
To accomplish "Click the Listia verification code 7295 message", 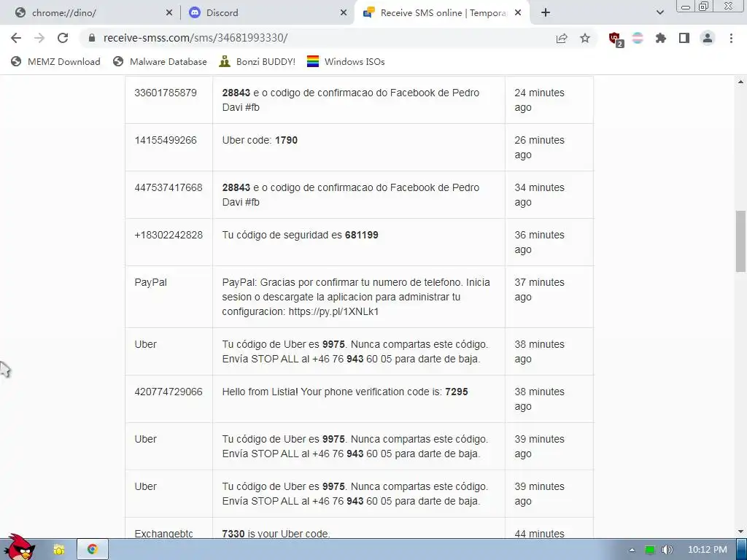I will (345, 392).
